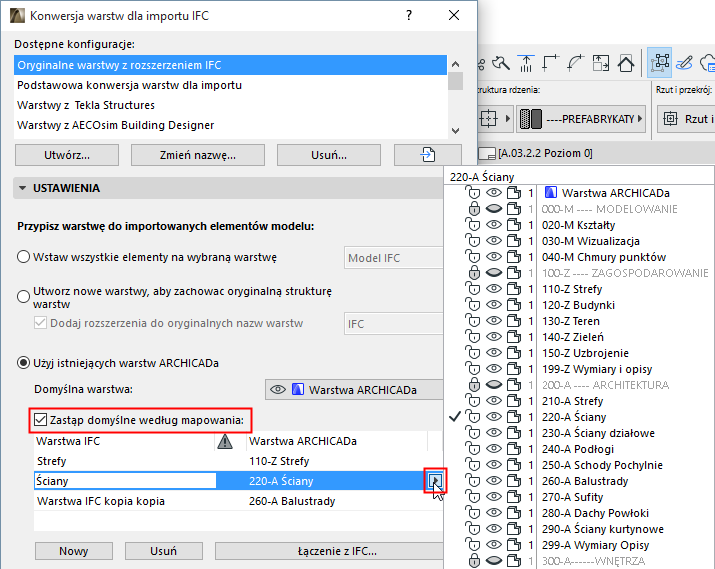The height and width of the screenshot is (569, 715).
Task: Click configuration list scrollbar down arrow
Action: tap(455, 131)
